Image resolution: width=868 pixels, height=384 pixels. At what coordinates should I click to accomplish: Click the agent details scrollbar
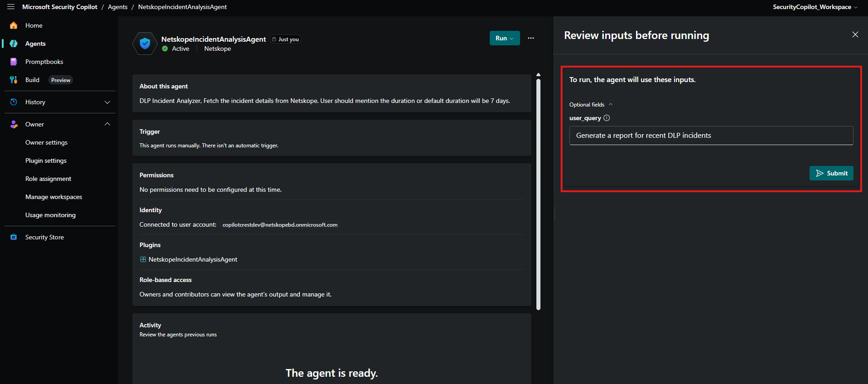coord(538,194)
